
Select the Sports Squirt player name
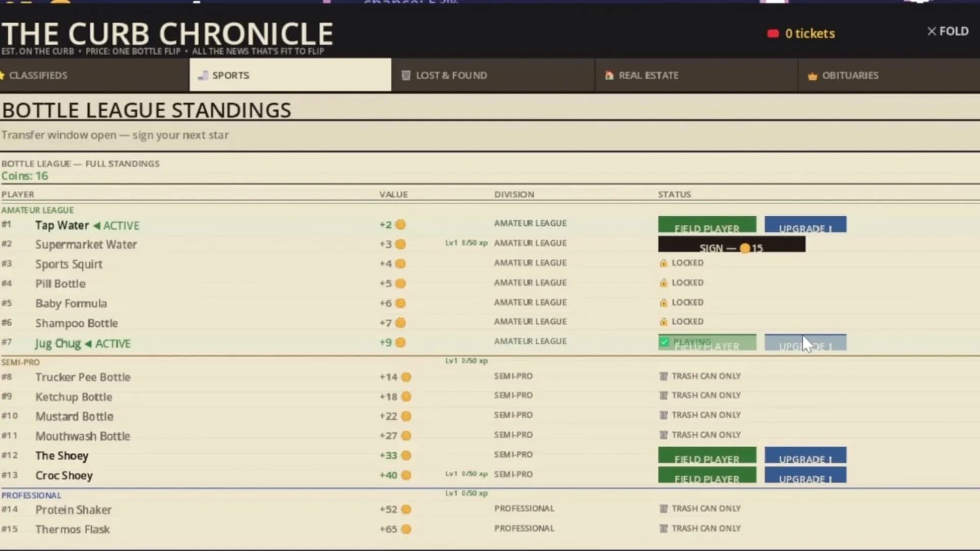pyautogui.click(x=68, y=264)
